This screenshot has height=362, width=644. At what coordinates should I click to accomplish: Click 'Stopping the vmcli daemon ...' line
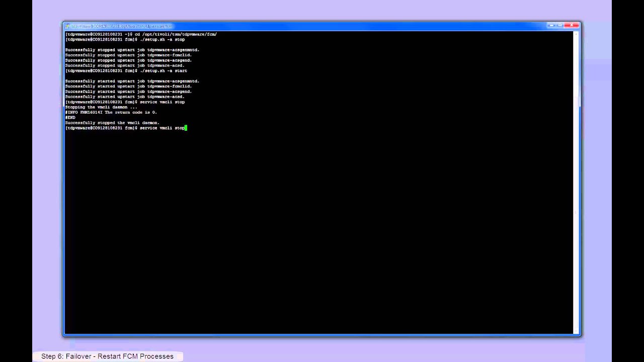[101, 107]
